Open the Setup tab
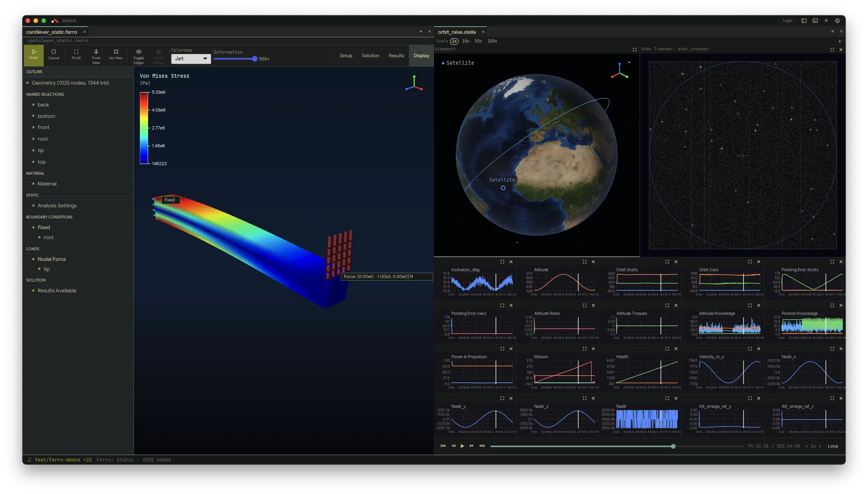 click(x=346, y=56)
